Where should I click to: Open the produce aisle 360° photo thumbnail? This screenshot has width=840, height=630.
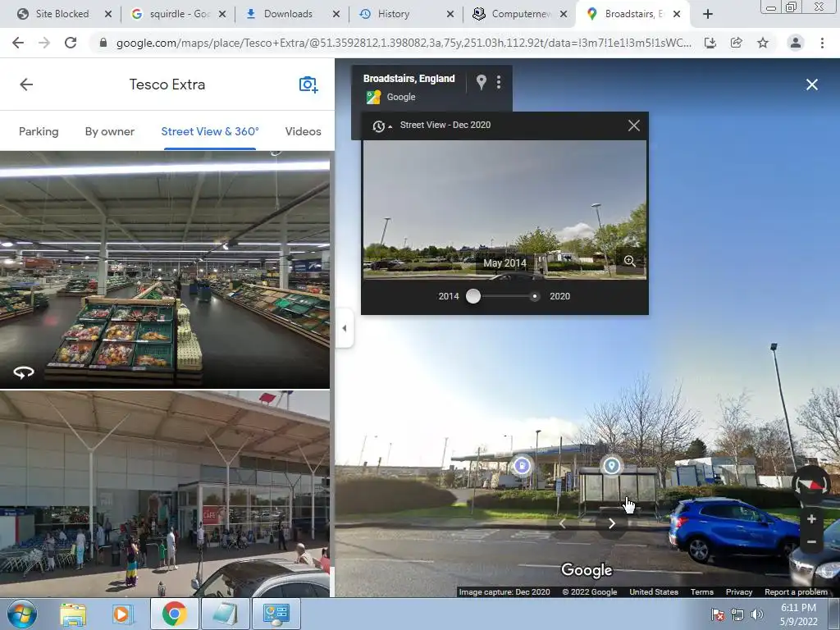click(x=165, y=270)
